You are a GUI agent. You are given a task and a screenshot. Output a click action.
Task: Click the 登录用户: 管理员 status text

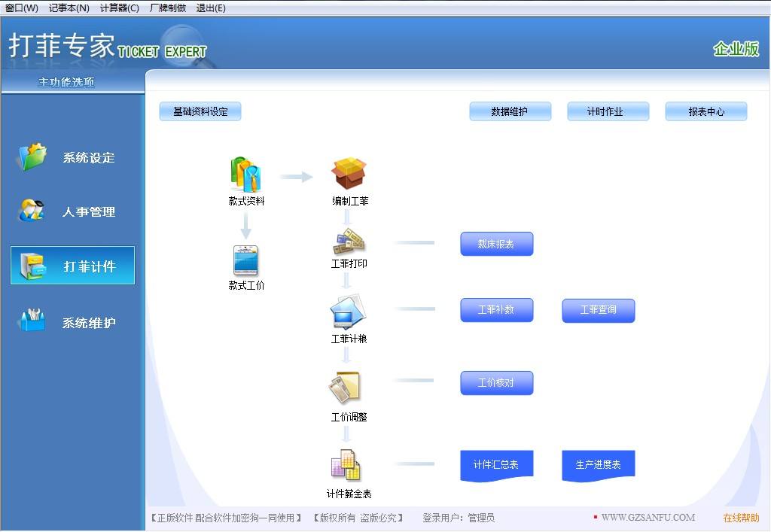click(459, 518)
